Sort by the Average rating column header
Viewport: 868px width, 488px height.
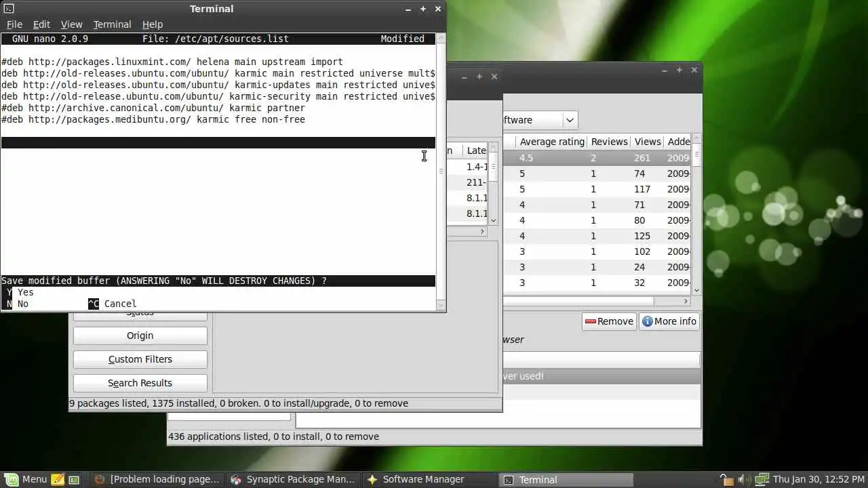551,142
